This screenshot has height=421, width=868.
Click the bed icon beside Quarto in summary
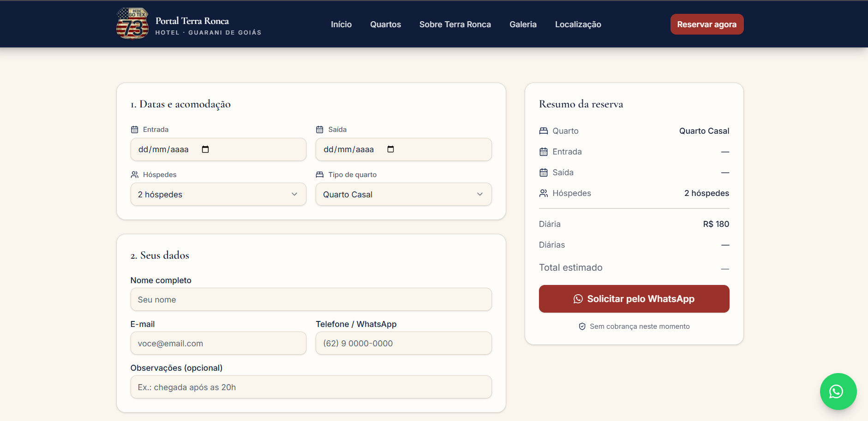(544, 131)
